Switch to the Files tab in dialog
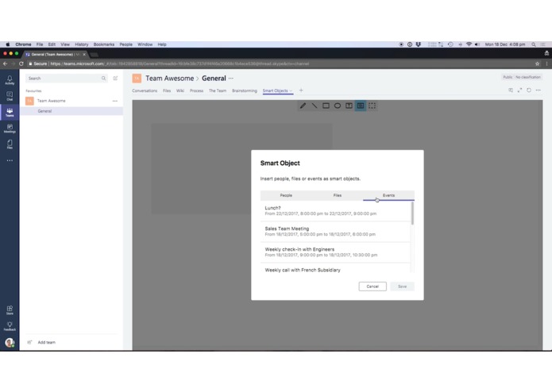The image size is (552, 392). pyautogui.click(x=338, y=195)
